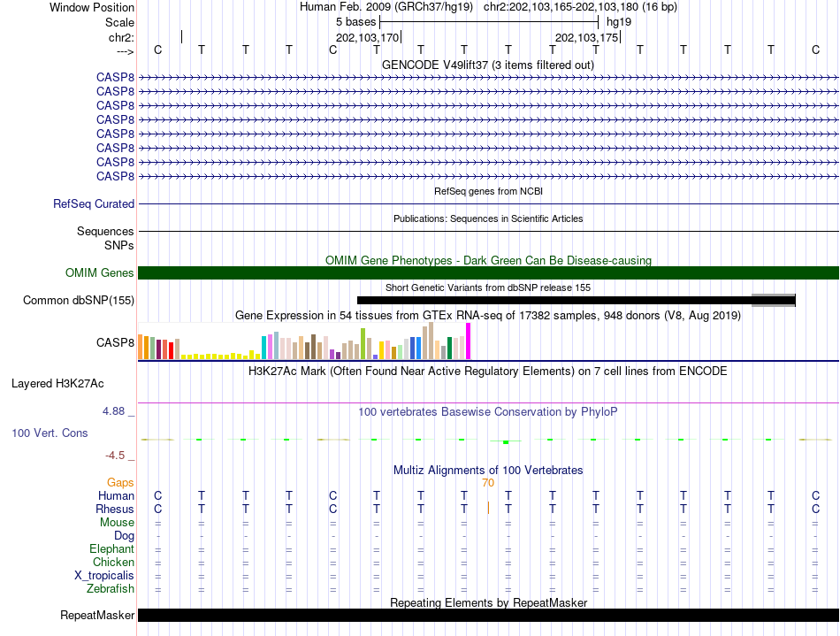Click the Dog alignment row label

click(125, 536)
